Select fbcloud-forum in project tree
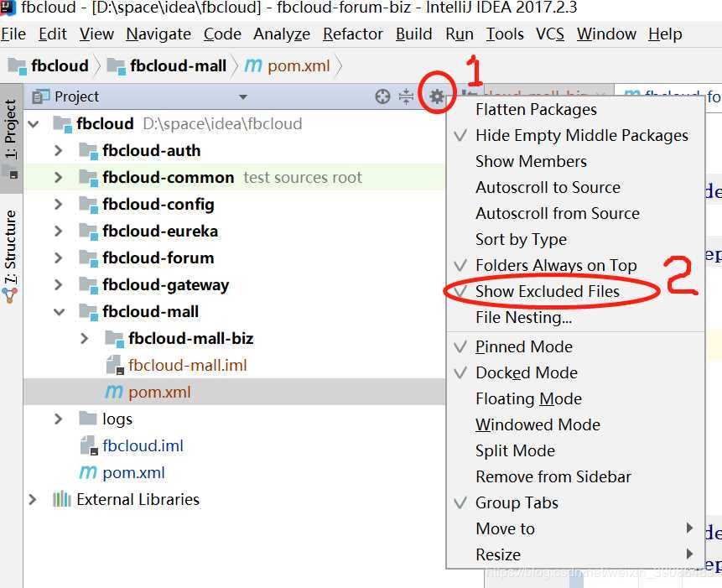 [x=158, y=258]
